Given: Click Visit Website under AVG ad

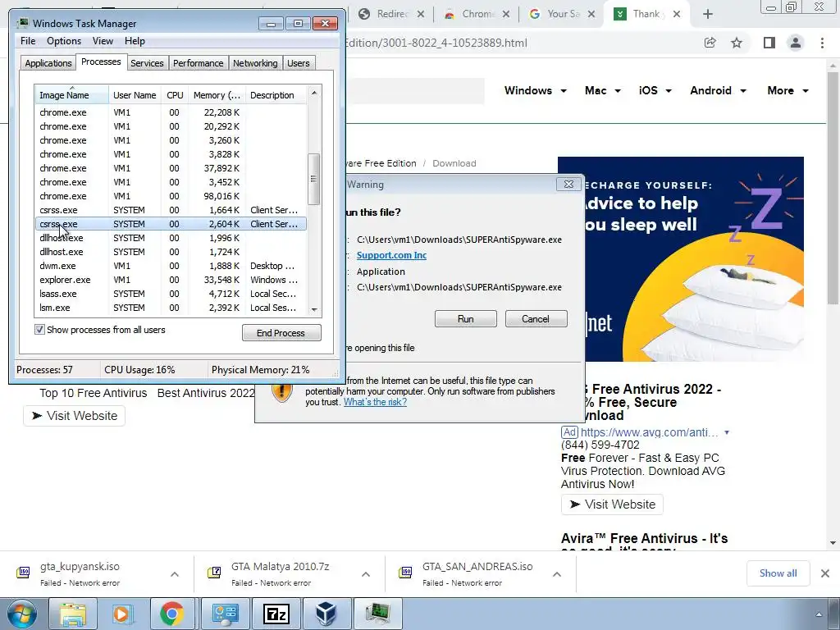Looking at the screenshot, I should 612,504.
